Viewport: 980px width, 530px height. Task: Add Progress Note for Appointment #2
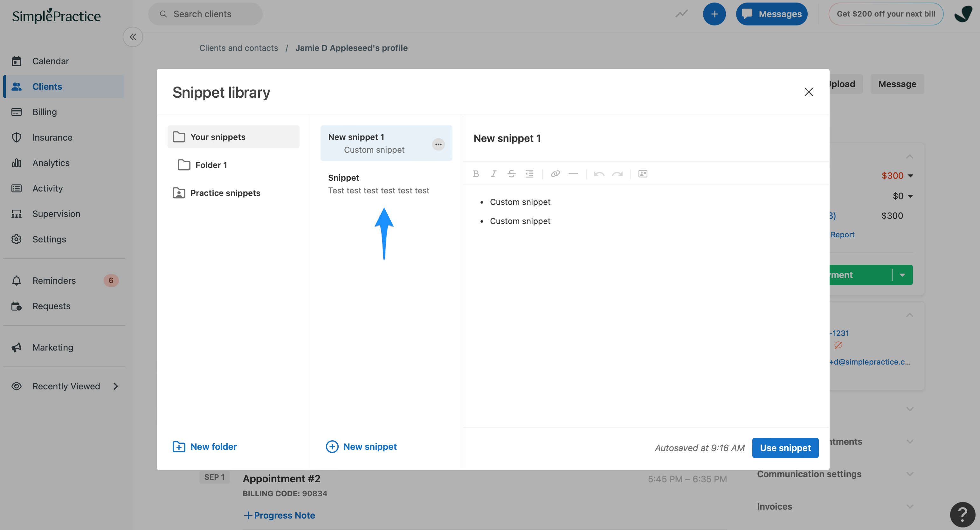pos(279,515)
